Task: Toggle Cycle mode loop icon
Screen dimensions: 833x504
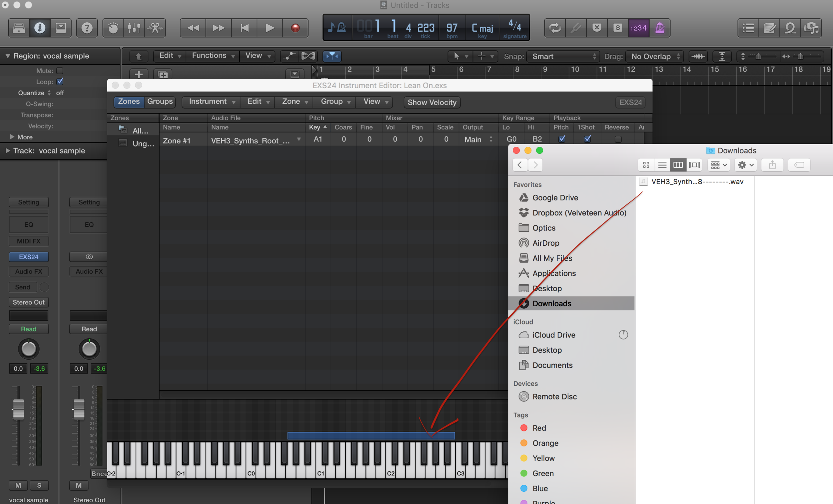Action: [555, 28]
